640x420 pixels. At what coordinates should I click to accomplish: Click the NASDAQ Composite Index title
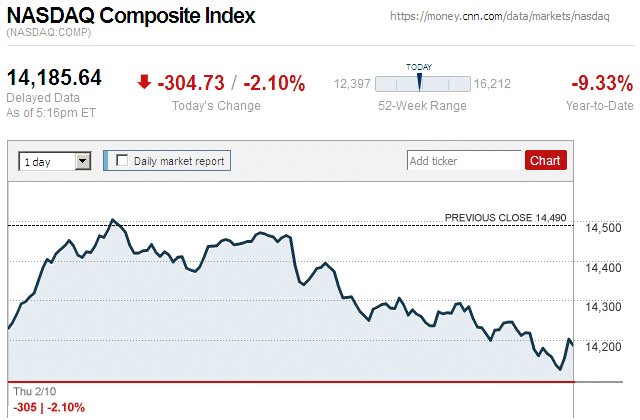[x=131, y=16]
